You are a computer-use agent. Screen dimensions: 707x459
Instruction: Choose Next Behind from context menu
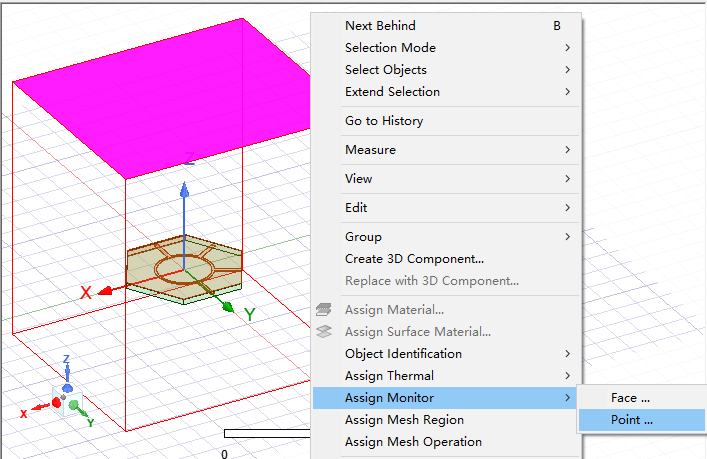[x=380, y=26]
